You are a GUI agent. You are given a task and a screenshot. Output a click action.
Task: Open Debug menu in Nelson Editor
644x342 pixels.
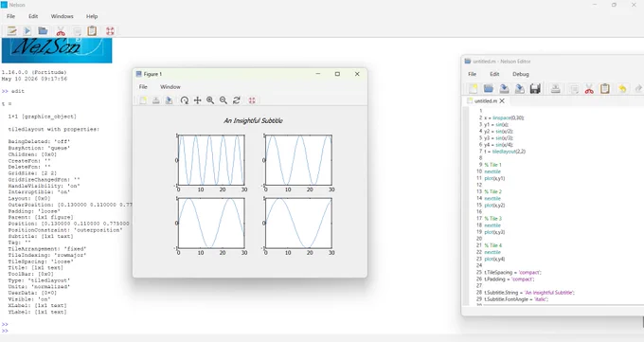click(520, 74)
